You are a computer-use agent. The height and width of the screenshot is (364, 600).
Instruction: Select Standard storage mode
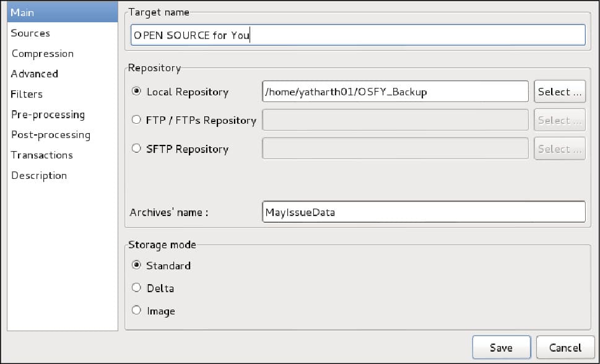pyautogui.click(x=137, y=266)
